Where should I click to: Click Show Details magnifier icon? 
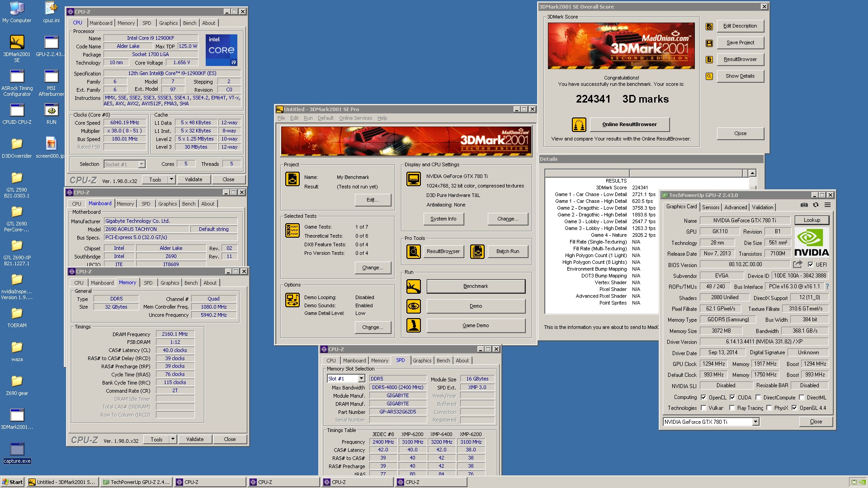tap(709, 76)
